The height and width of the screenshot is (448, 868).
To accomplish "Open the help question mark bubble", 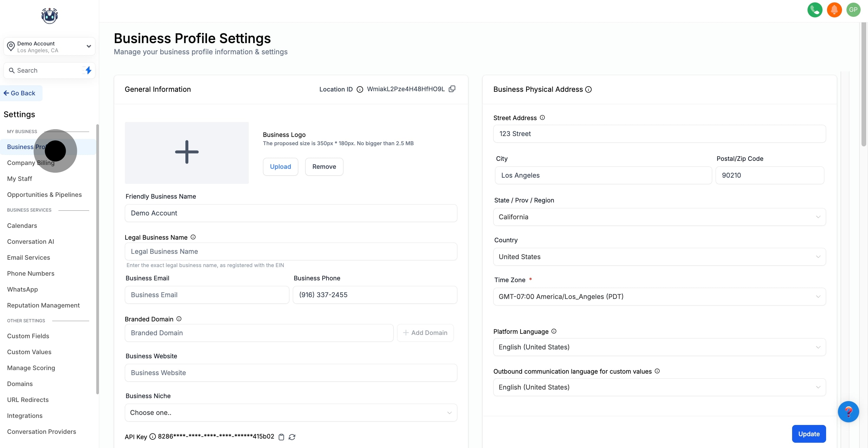I will click(849, 412).
